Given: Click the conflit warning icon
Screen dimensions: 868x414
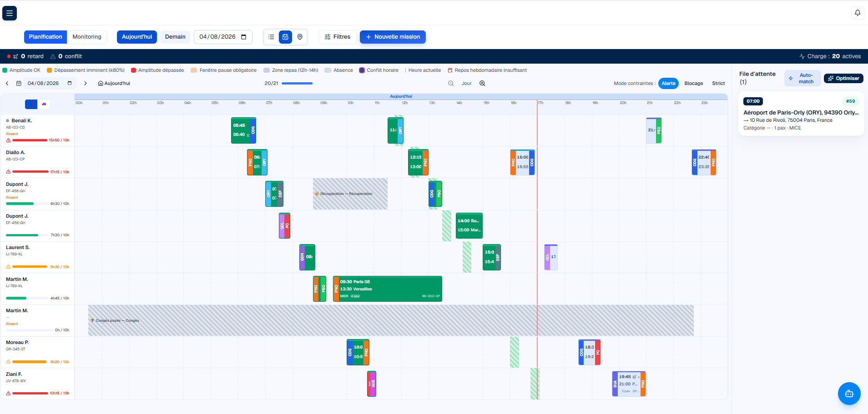Looking at the screenshot, I should (53, 56).
